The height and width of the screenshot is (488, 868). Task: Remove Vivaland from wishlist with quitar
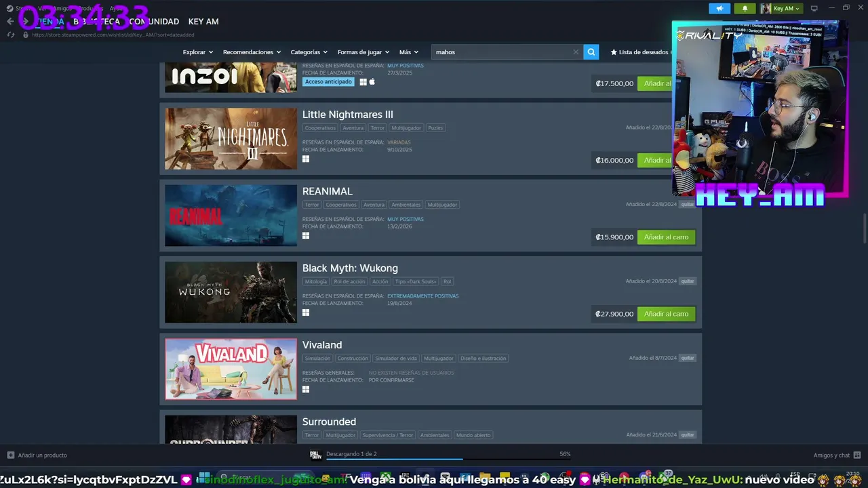click(688, 358)
